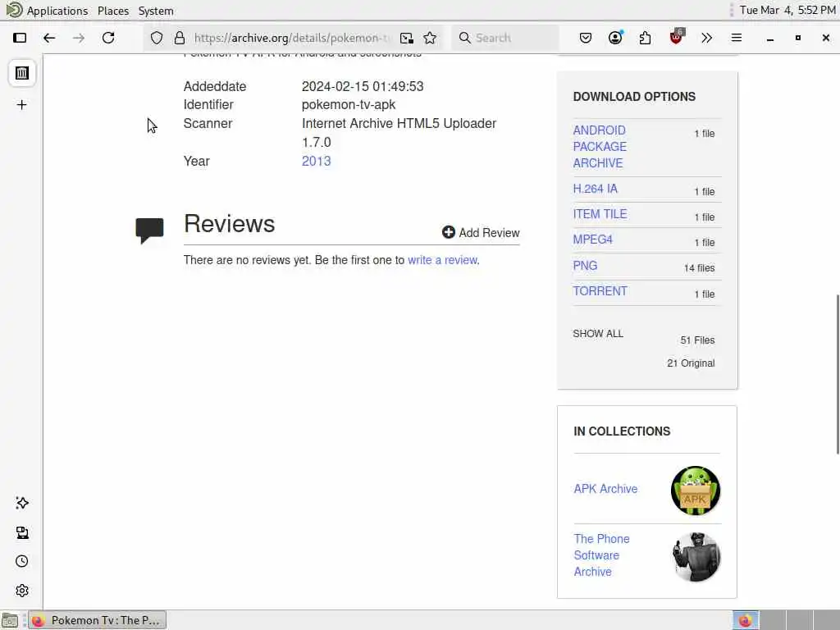Click the date and time clock
The image size is (840, 630).
(787, 10)
